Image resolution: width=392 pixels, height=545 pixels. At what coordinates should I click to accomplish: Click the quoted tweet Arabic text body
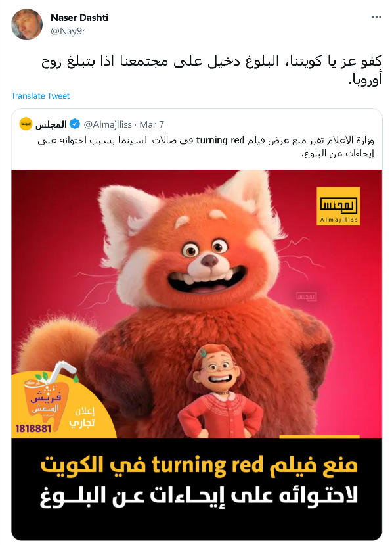coord(206,147)
